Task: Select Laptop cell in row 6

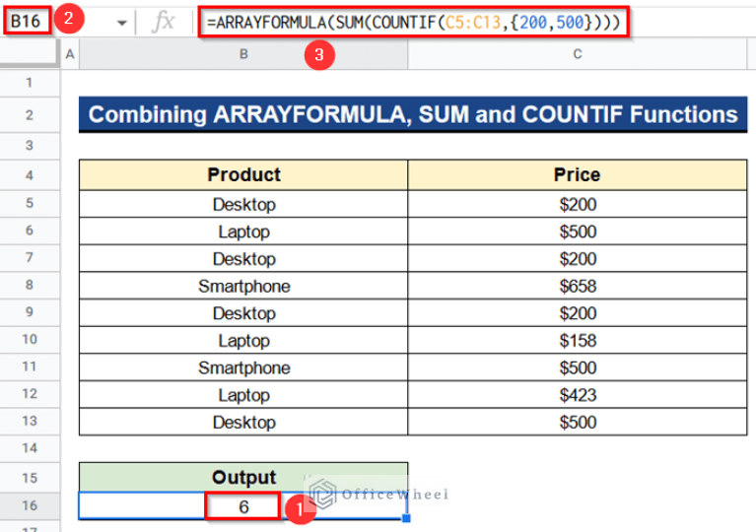Action: [243, 232]
